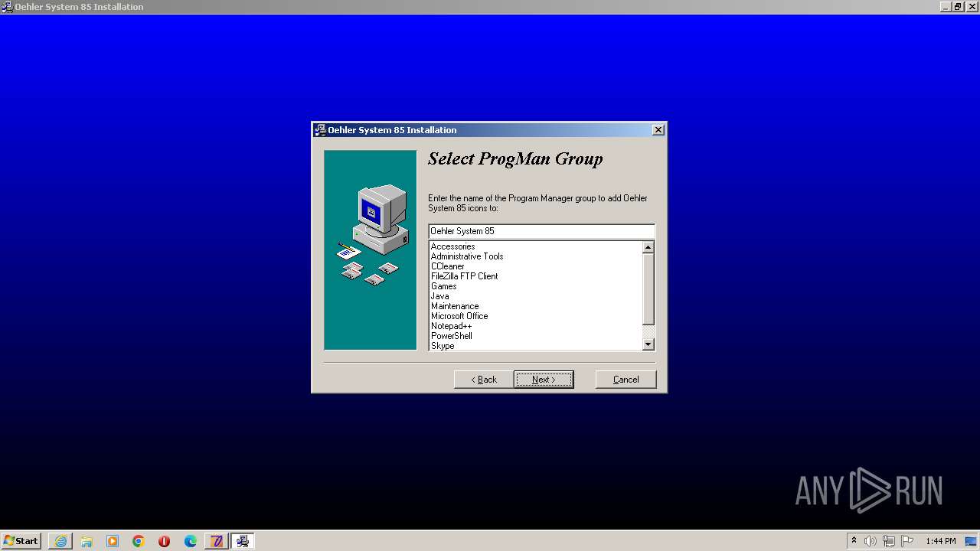Go Back to the previous installer step

[483, 380]
